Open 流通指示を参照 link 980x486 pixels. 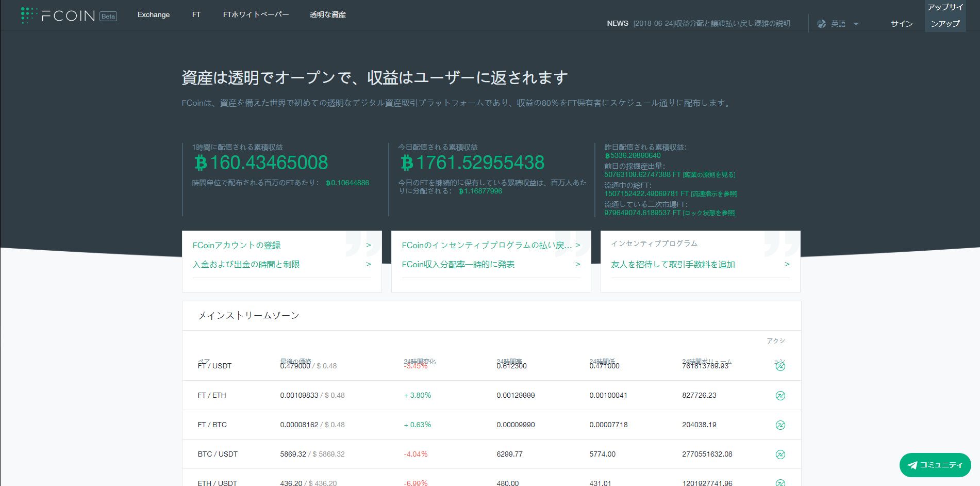pyautogui.click(x=714, y=194)
